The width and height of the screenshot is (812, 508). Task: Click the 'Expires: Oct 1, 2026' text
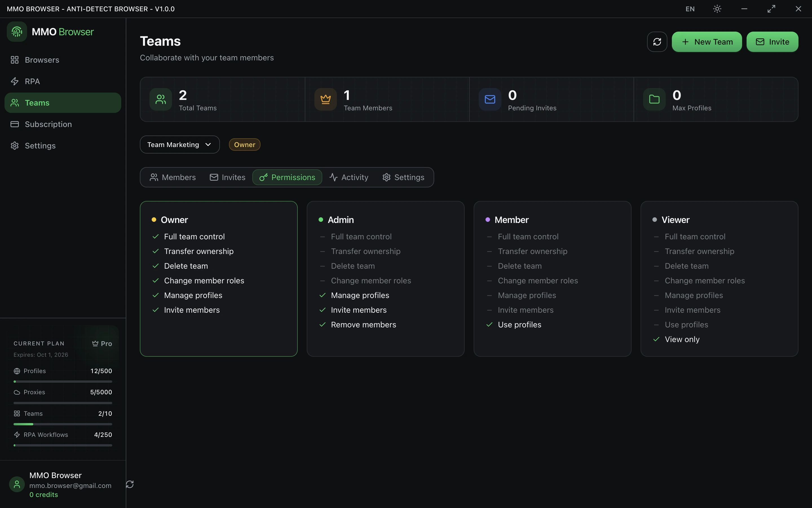[x=41, y=355]
